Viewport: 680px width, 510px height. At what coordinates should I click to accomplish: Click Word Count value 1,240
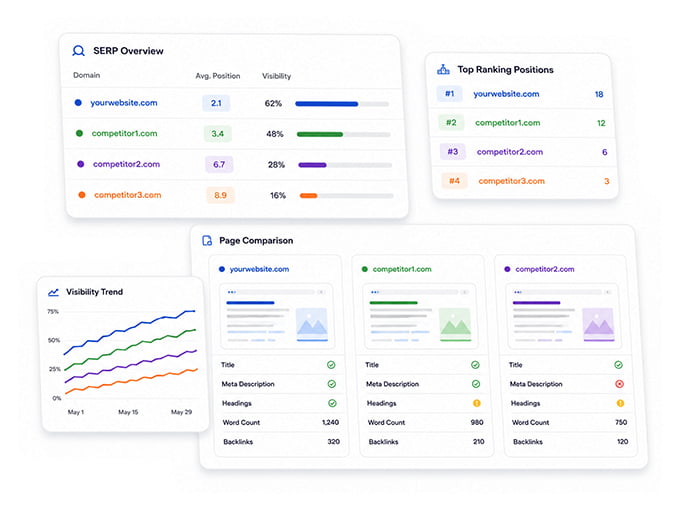click(330, 422)
